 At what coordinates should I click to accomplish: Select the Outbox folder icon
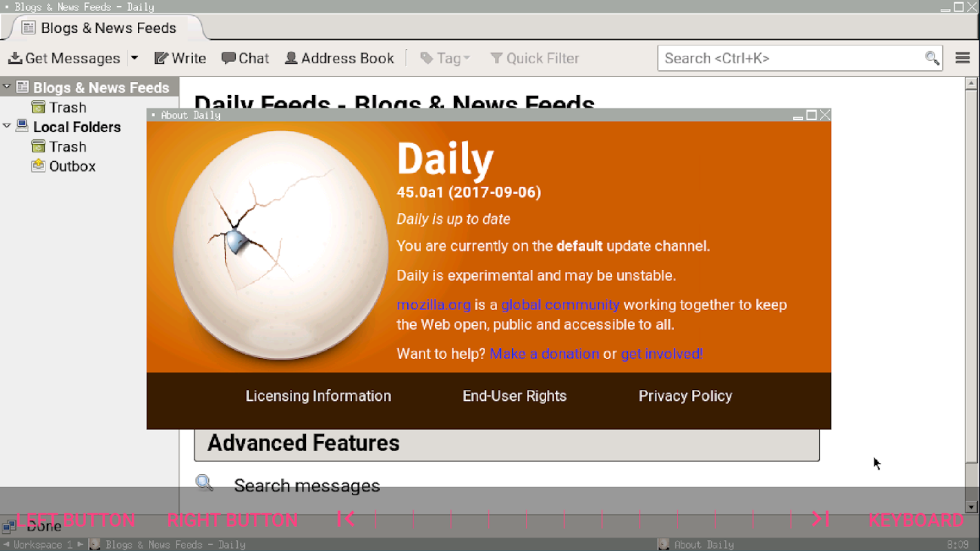coord(39,166)
